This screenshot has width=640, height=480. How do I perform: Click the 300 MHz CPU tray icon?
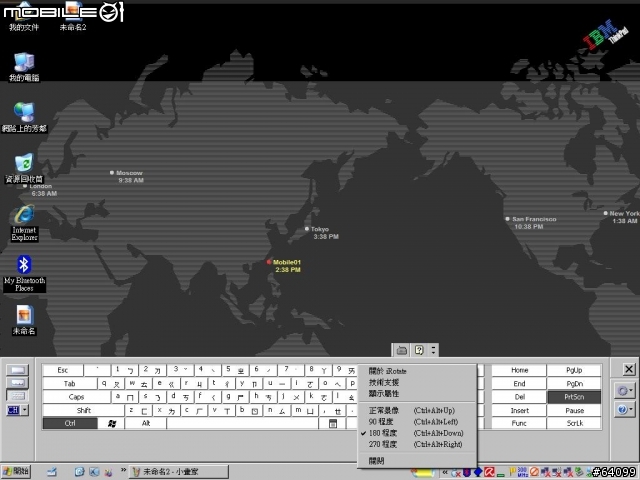(522, 473)
